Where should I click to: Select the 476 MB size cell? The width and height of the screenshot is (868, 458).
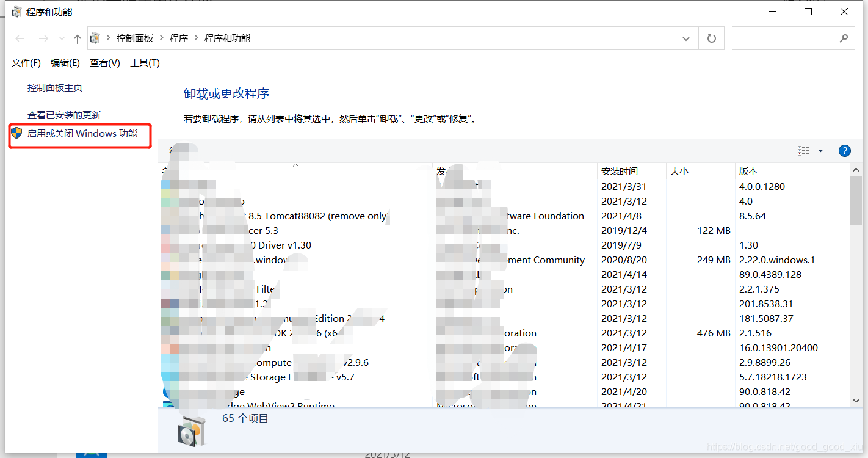[x=714, y=333]
